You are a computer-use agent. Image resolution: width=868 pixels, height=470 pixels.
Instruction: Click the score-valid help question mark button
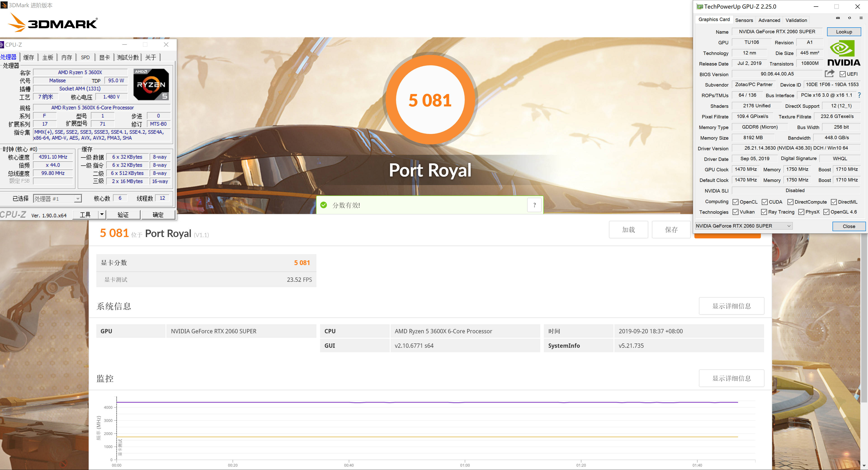pos(534,205)
